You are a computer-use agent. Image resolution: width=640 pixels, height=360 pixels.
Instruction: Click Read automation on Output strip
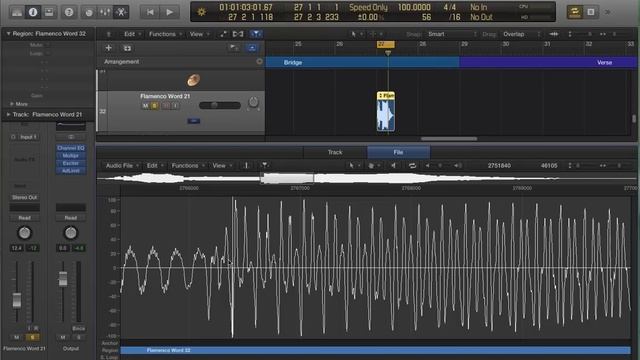[71, 218]
